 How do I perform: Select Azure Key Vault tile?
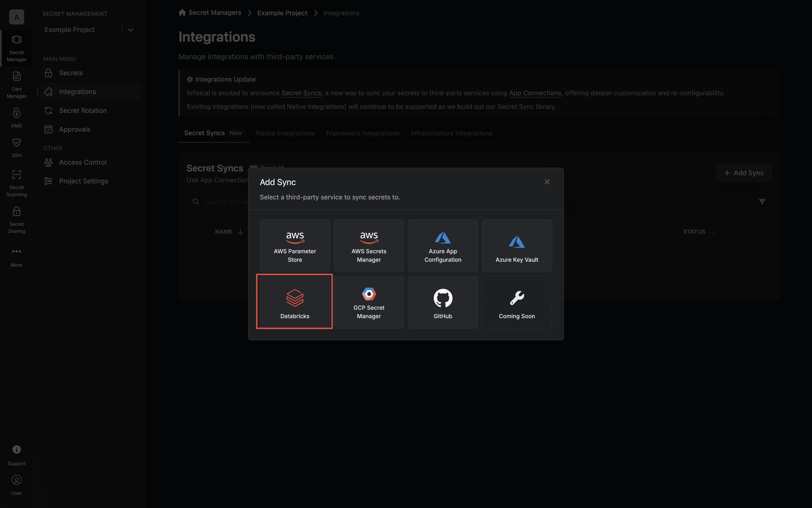[x=517, y=246]
